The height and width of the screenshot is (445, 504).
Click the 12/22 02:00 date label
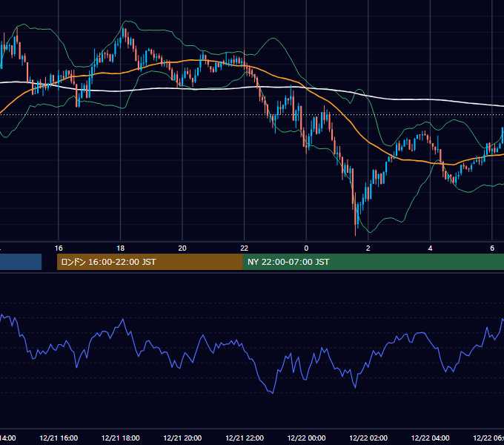pos(368,438)
